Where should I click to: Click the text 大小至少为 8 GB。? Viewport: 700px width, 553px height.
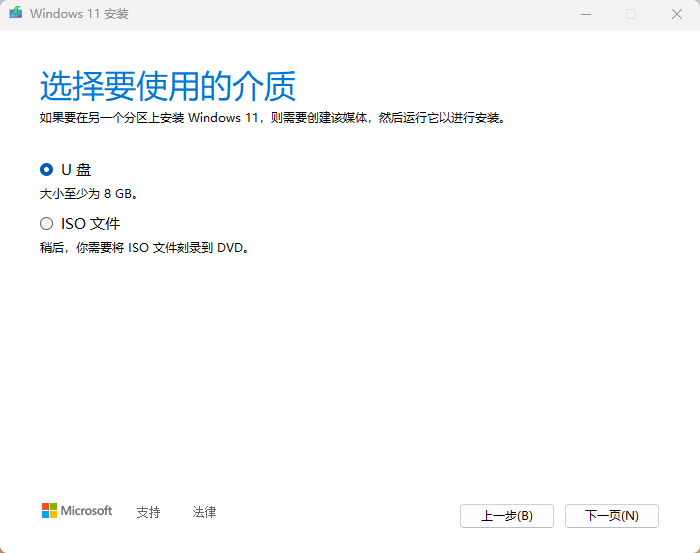[x=89, y=194]
